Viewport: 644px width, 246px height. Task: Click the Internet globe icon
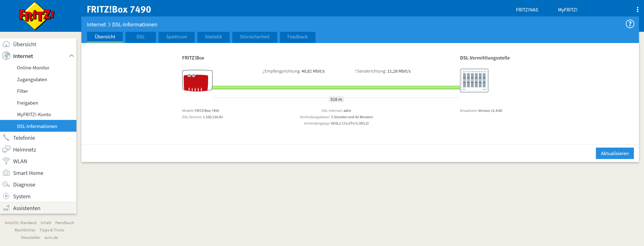[x=6, y=56]
